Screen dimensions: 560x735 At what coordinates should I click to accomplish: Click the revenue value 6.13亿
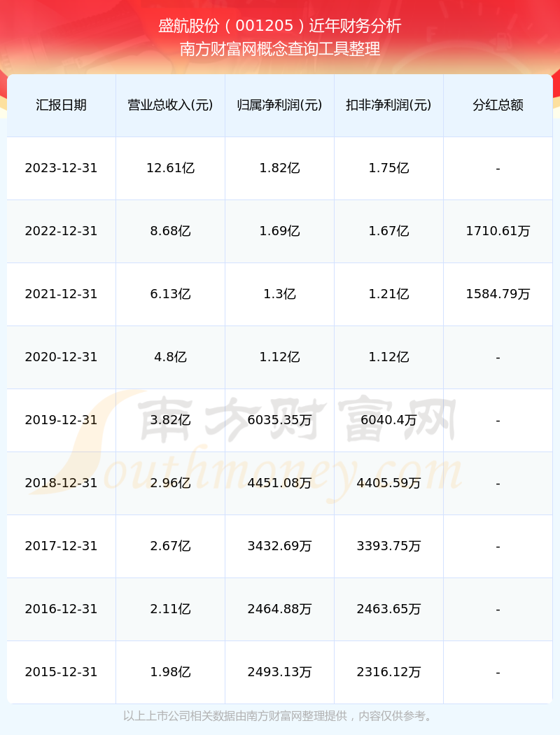click(x=171, y=294)
